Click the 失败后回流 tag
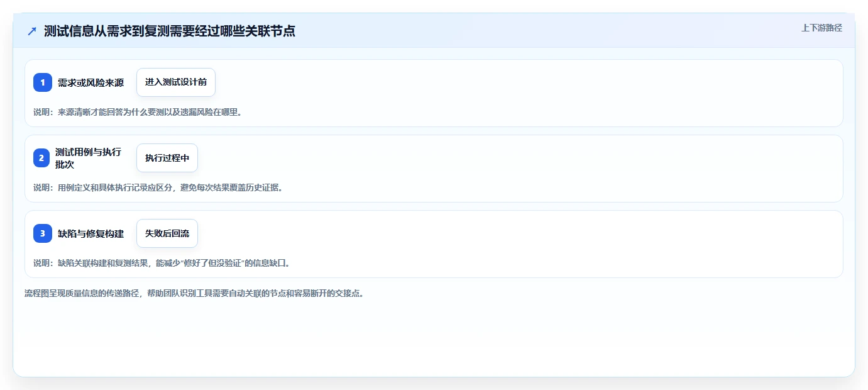Image resolution: width=868 pixels, height=390 pixels. [167, 233]
